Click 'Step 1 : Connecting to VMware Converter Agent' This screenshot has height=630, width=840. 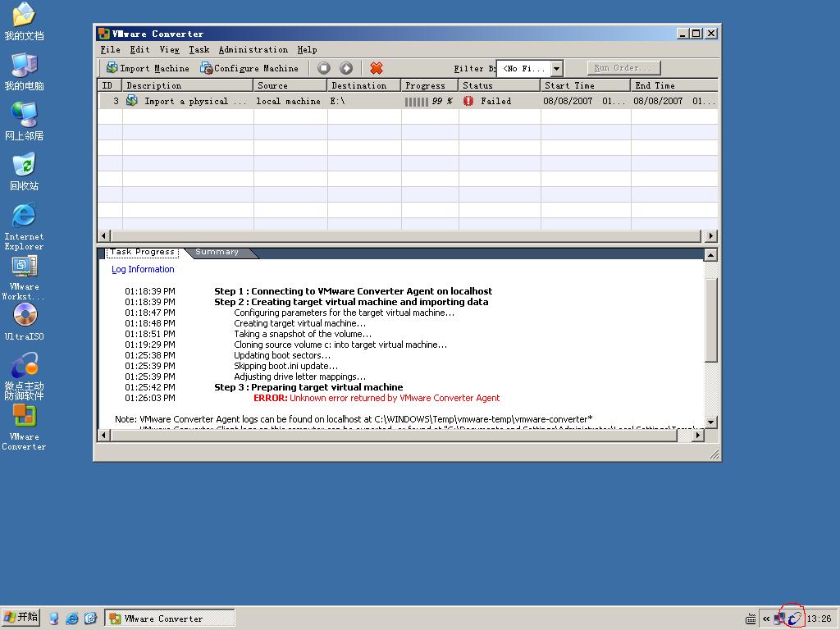[x=353, y=291]
